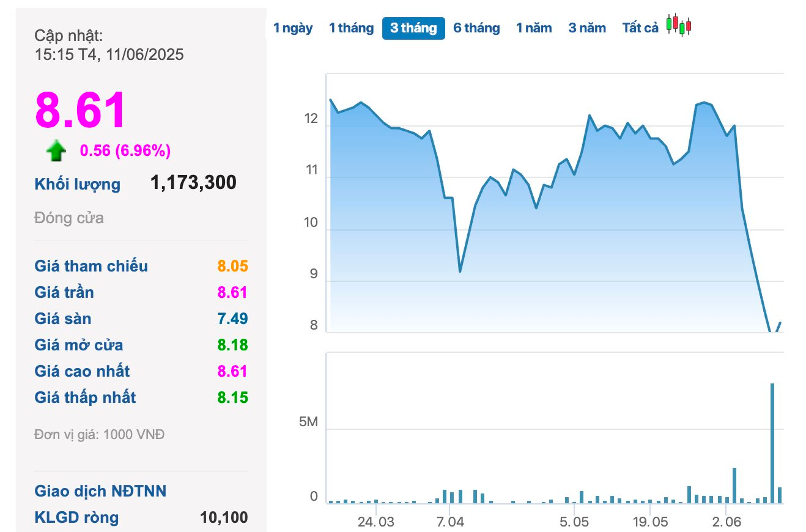Click the Khối lượng label
The image size is (806, 532).
[78, 185]
